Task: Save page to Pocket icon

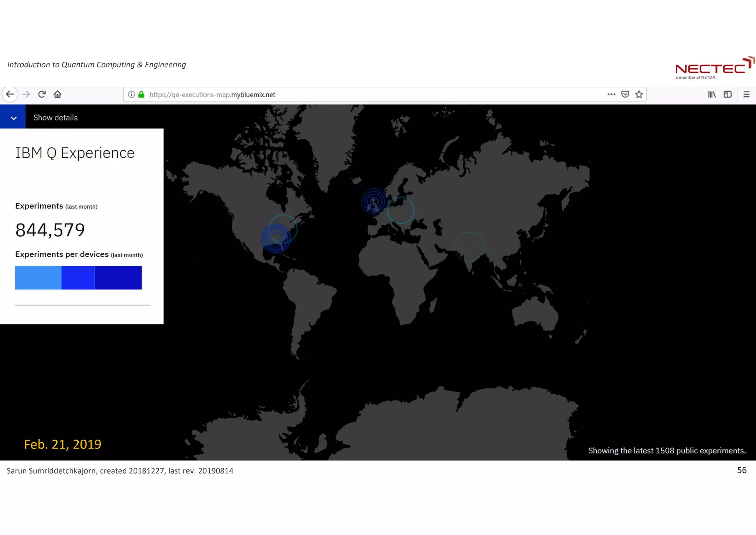Action: coord(625,94)
